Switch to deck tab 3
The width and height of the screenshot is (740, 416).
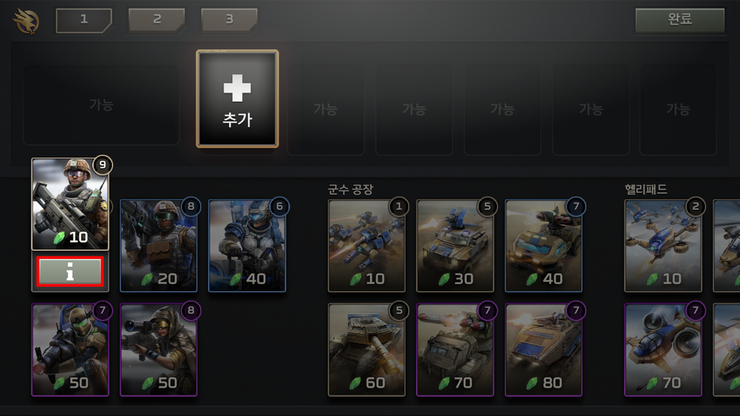(229, 20)
